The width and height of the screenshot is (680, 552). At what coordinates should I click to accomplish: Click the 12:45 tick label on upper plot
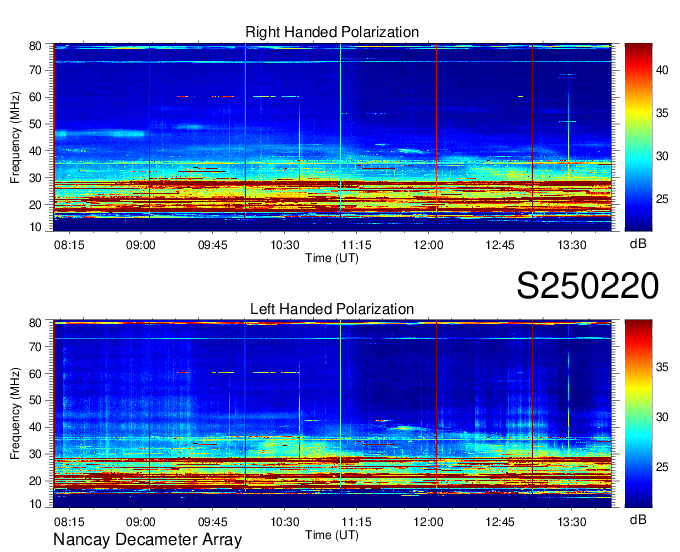tap(500, 245)
